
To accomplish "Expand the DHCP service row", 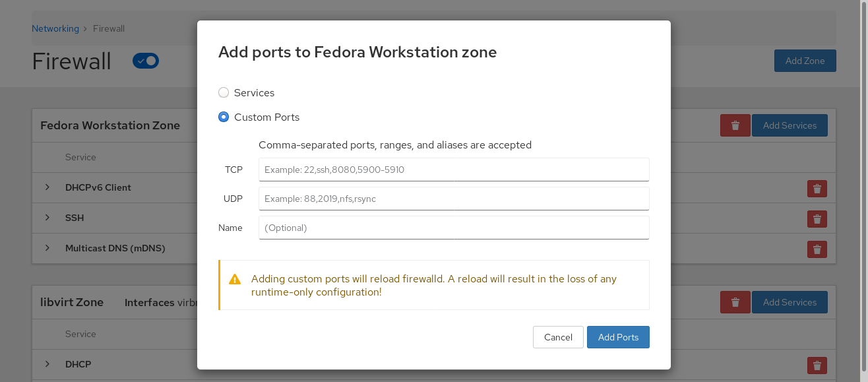I will (47, 364).
